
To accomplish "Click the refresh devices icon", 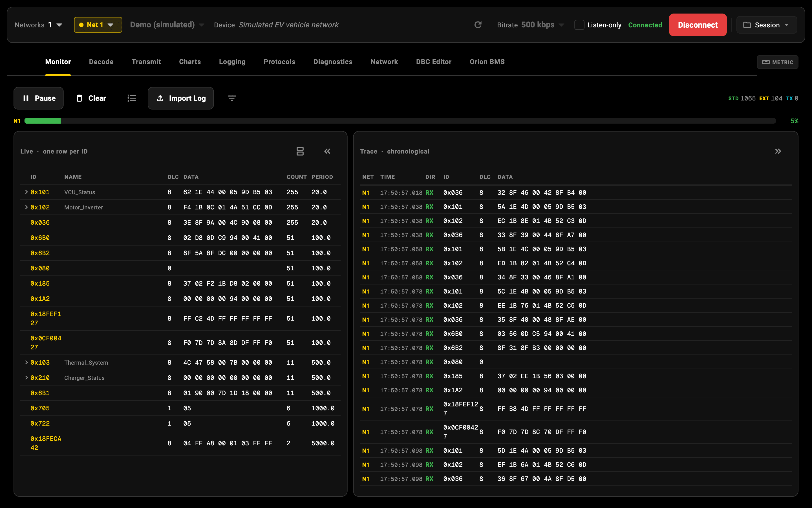I will (x=478, y=25).
